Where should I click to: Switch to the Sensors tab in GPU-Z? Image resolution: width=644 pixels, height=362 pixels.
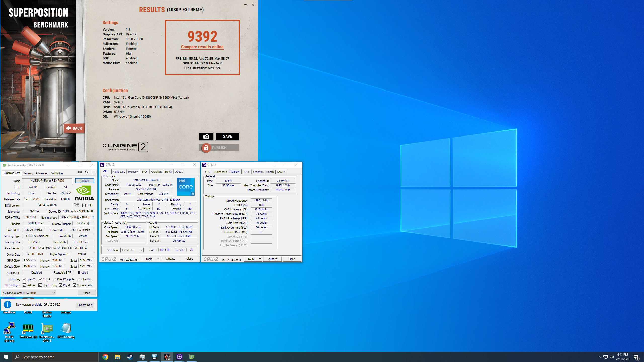(28, 173)
